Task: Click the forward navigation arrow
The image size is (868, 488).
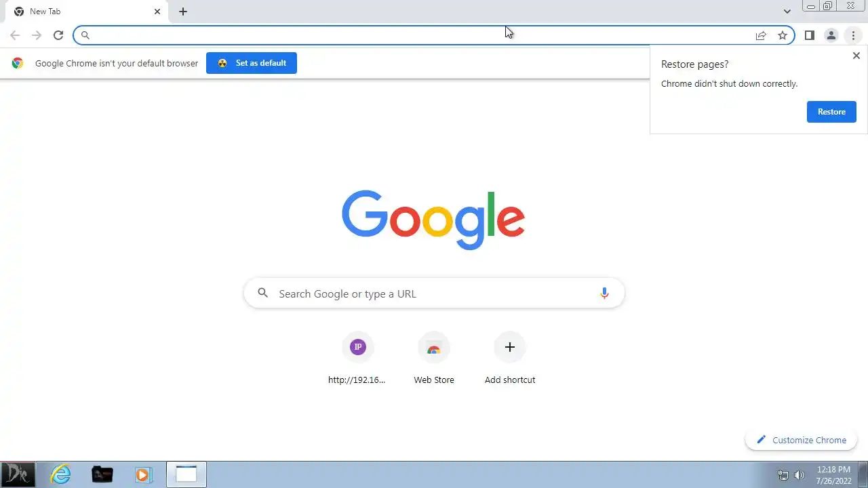Action: (37, 35)
